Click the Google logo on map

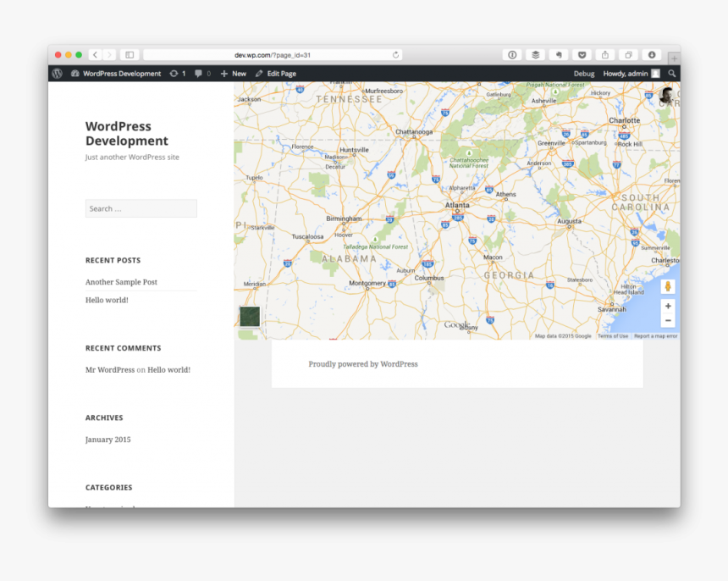pyautogui.click(x=457, y=325)
